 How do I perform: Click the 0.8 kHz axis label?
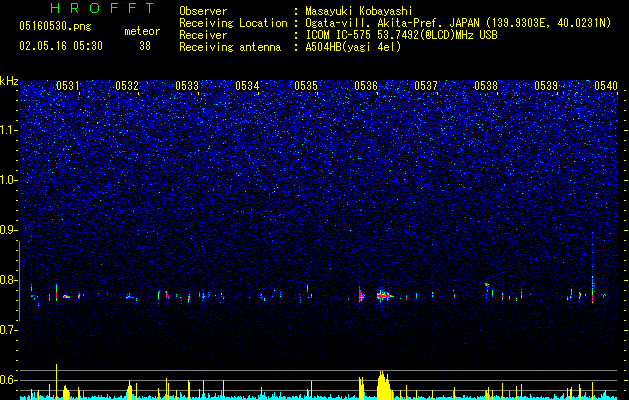click(x=9, y=280)
